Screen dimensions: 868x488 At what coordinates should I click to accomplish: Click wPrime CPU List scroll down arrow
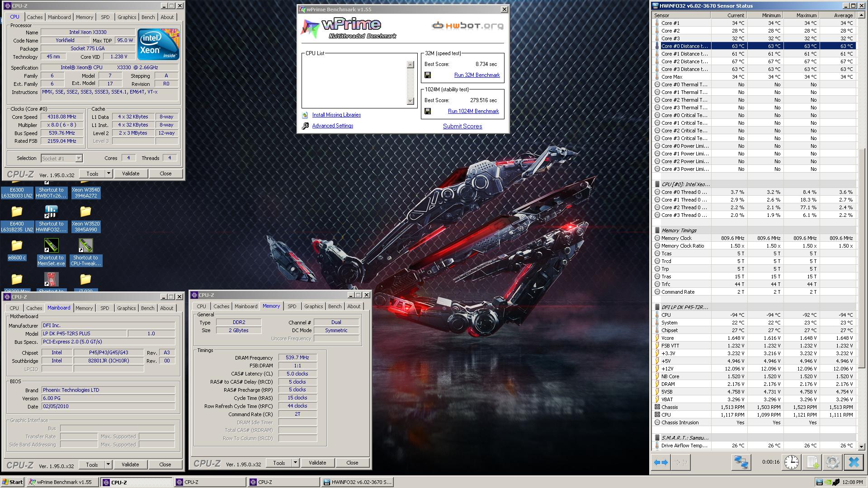pos(410,101)
